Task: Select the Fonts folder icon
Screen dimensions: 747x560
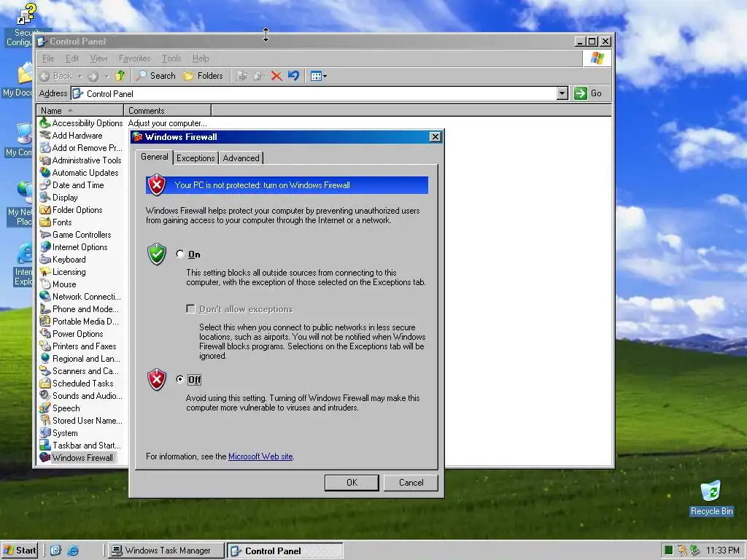Action: click(x=44, y=222)
